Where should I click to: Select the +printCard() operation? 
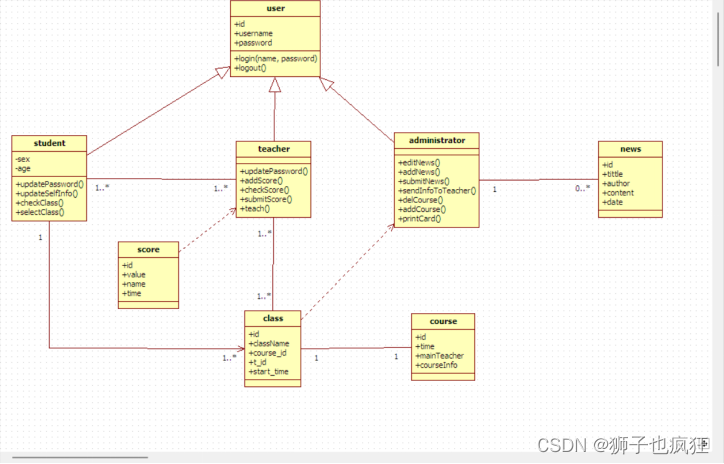click(x=419, y=218)
